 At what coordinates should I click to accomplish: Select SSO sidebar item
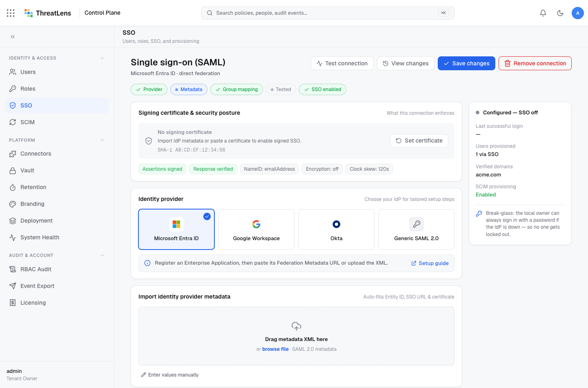click(x=57, y=105)
